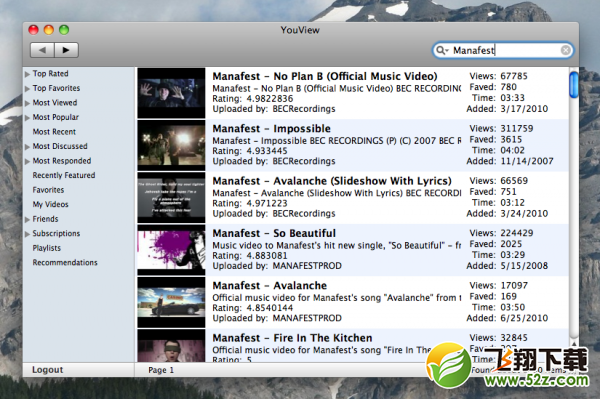Open the Impossible video thumbnail
This screenshot has height=399, width=600.
(171, 145)
